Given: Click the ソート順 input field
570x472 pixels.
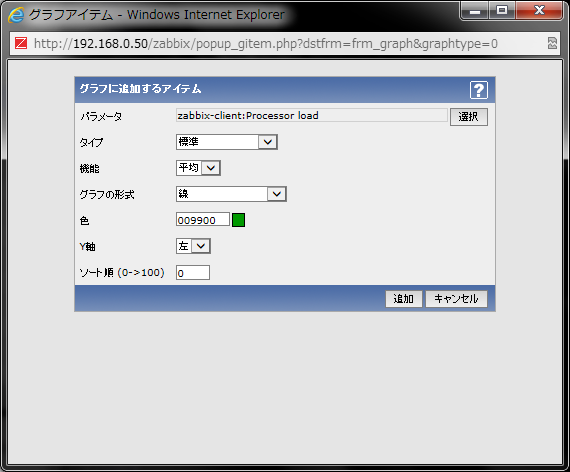Looking at the screenshot, I should pyautogui.click(x=193, y=272).
